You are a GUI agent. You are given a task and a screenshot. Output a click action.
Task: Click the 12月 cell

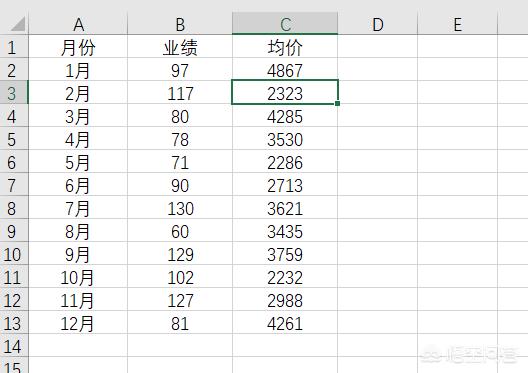point(78,323)
